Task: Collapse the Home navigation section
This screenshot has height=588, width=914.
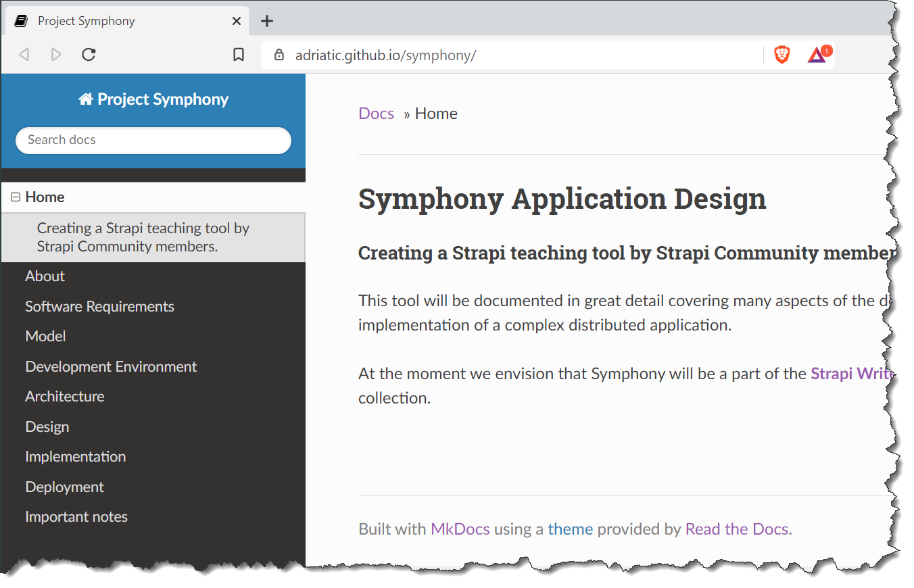Action: [16, 197]
